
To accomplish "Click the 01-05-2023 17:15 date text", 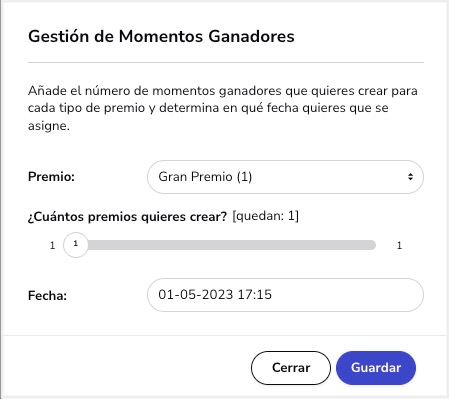I will click(x=215, y=295).
